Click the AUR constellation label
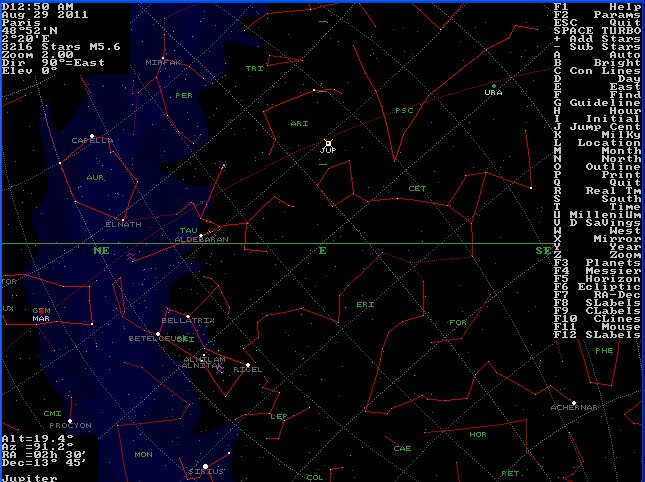Screen dimensions: 645x482 [95, 178]
